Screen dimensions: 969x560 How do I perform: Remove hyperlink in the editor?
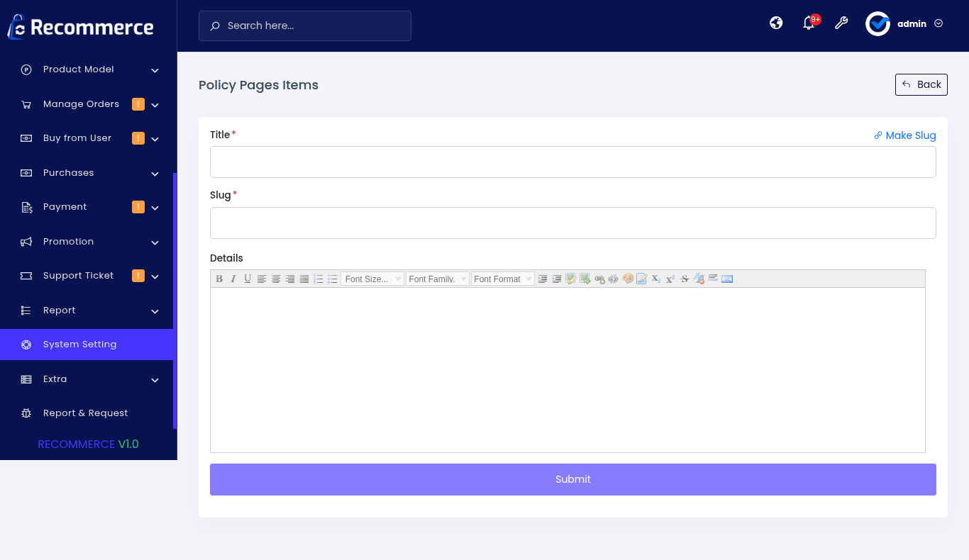[613, 279]
